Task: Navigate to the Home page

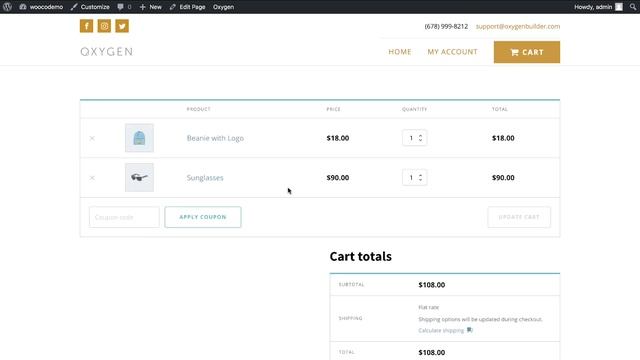Action: [x=400, y=52]
